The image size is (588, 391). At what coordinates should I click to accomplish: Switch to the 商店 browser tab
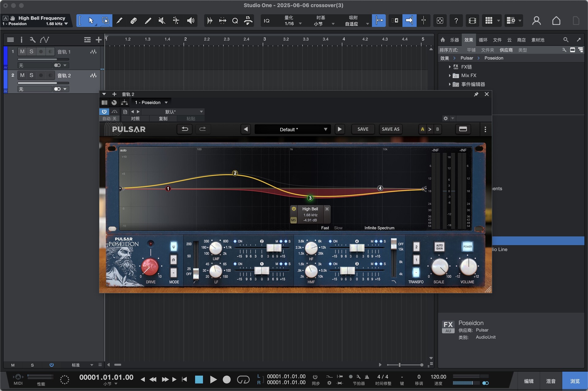(x=521, y=40)
